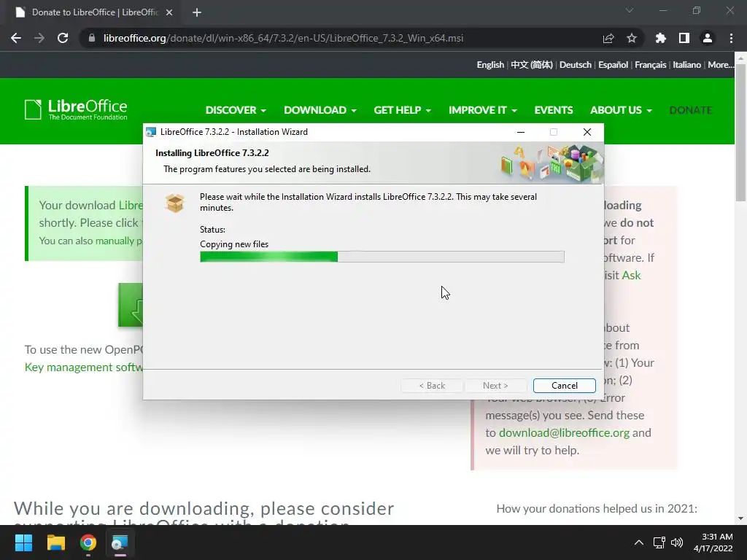Screen dimensions: 747x560
Task: Switch site language to Español
Action: [x=613, y=65]
